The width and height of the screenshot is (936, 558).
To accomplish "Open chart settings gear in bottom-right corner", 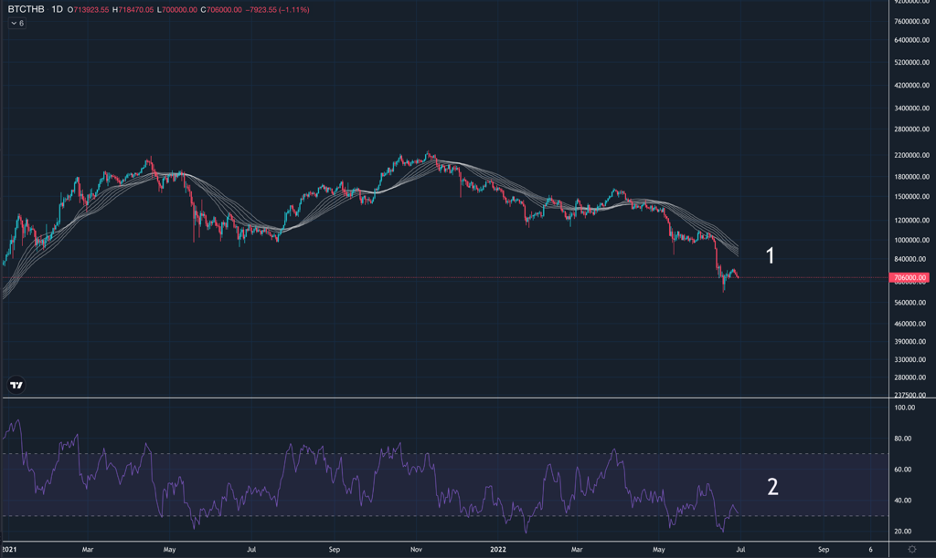I will coord(912,549).
